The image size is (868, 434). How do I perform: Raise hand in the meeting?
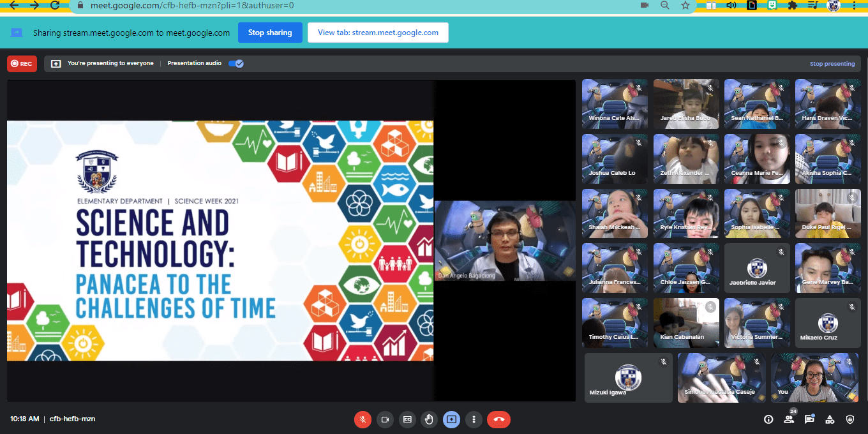point(430,419)
